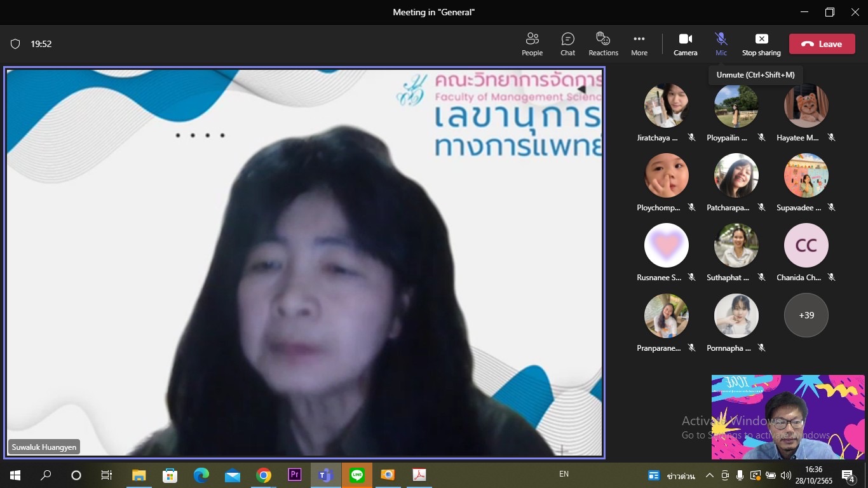This screenshot has height=488, width=868.
Task: Open Google Chrome from the taskbar
Action: click(x=263, y=475)
